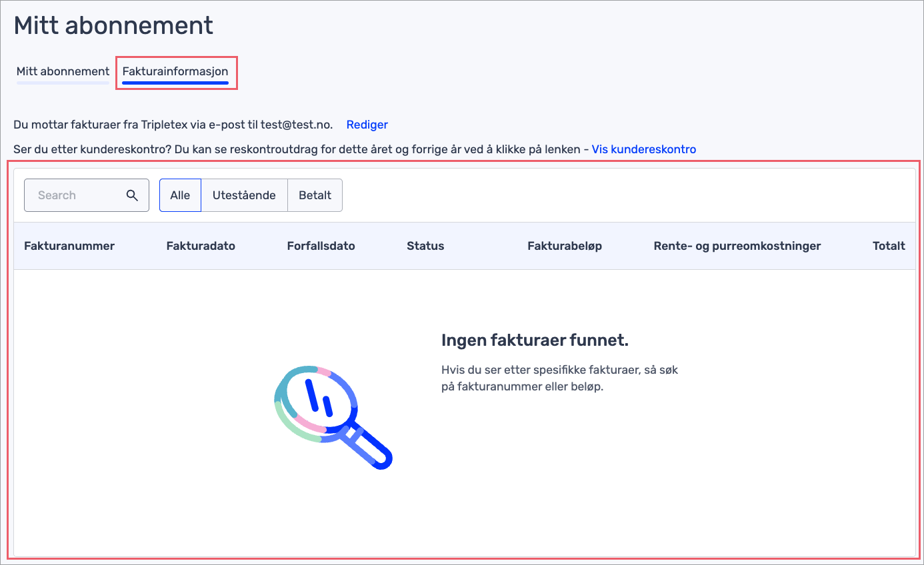Viewport: 924px width, 565px height.
Task: Select the Alle invoice filter
Action: [180, 195]
